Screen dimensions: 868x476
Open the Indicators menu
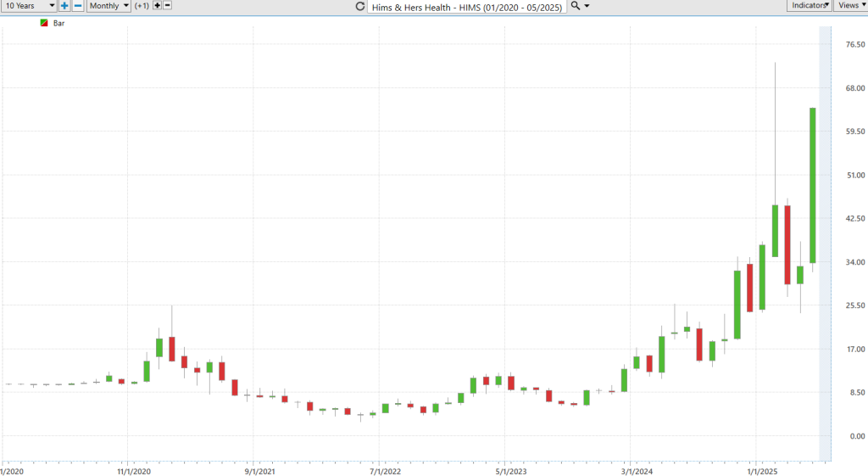pyautogui.click(x=810, y=6)
